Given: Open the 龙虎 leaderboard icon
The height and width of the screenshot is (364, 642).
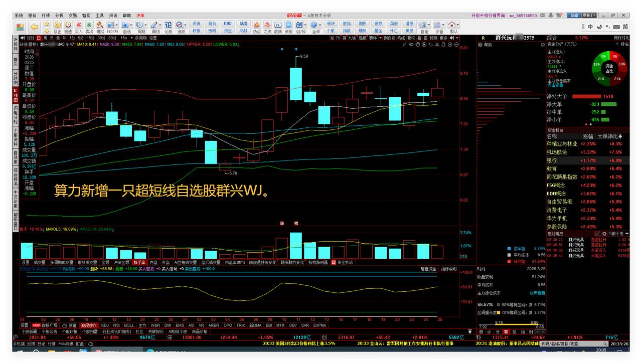Looking at the screenshot, I should point(267,26).
